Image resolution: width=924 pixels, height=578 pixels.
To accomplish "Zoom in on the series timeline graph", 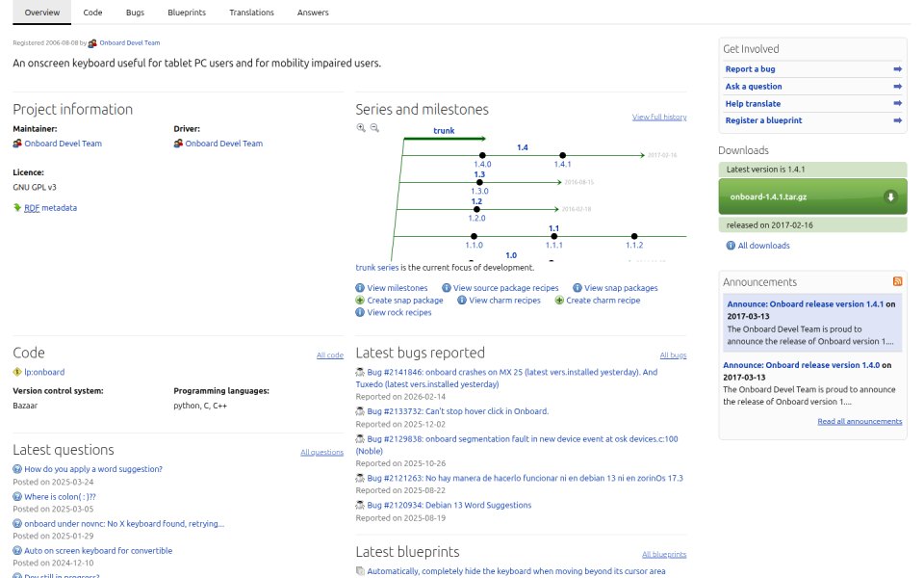I will pyautogui.click(x=361, y=127).
